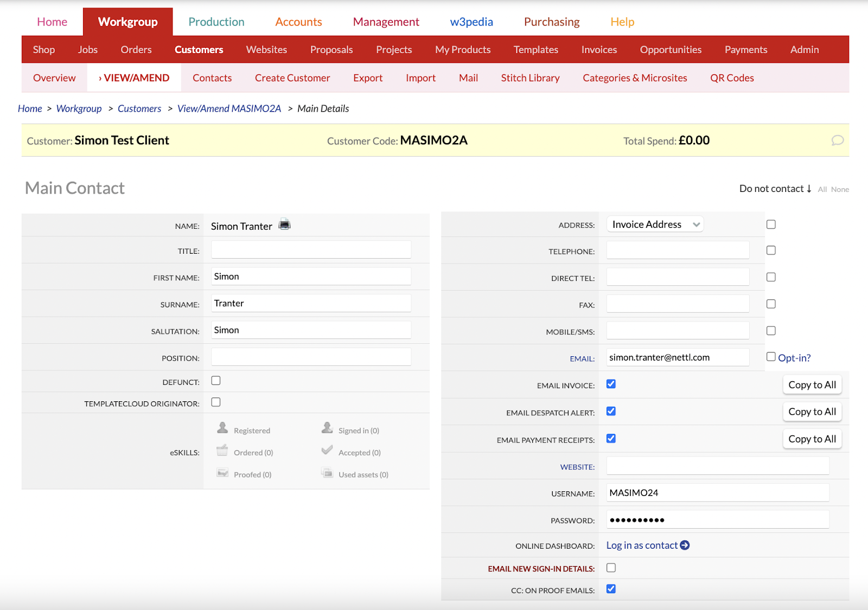Toggle do-not-contact checkbox for Address
The image size is (868, 610).
click(771, 224)
